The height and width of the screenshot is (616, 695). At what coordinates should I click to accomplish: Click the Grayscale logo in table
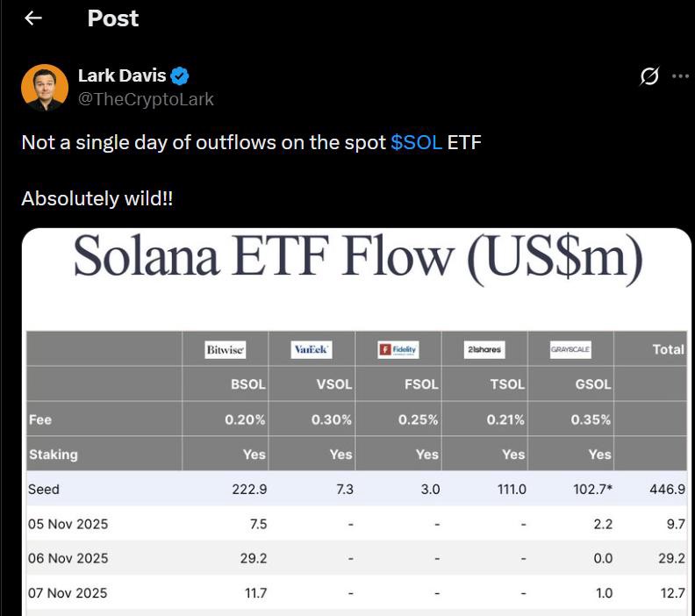[570, 350]
